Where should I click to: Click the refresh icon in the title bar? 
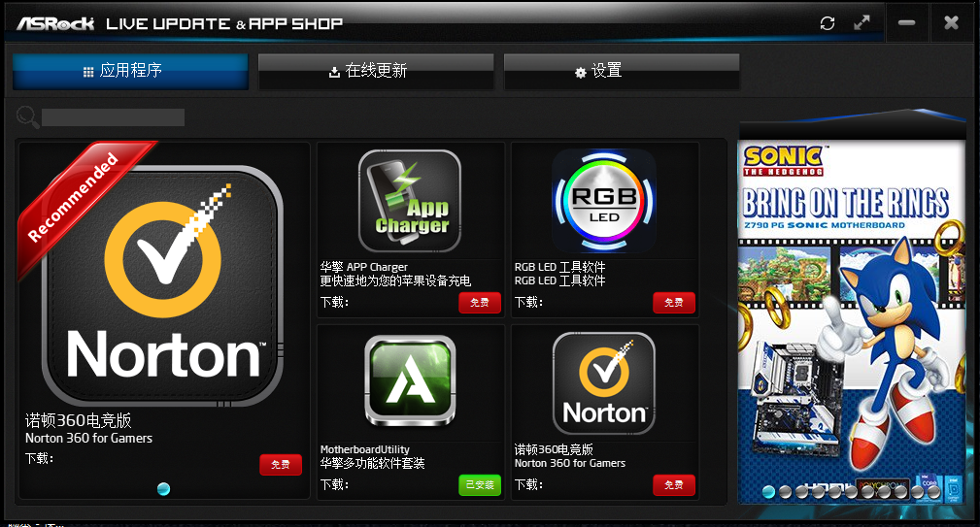click(x=828, y=23)
